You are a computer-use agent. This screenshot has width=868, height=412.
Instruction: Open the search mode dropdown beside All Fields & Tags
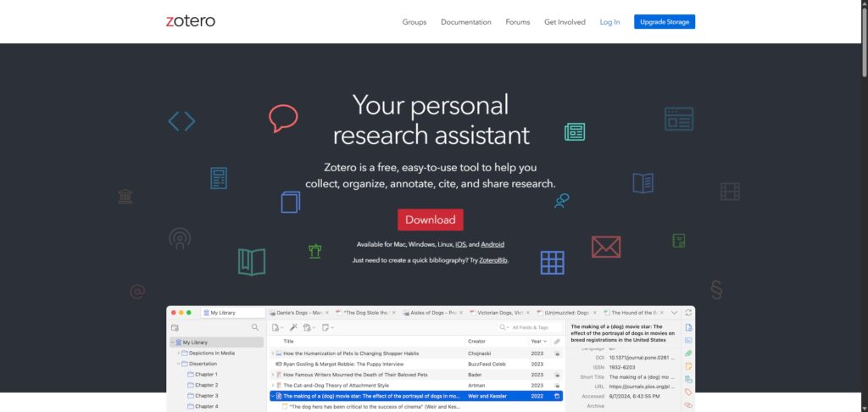(504, 328)
